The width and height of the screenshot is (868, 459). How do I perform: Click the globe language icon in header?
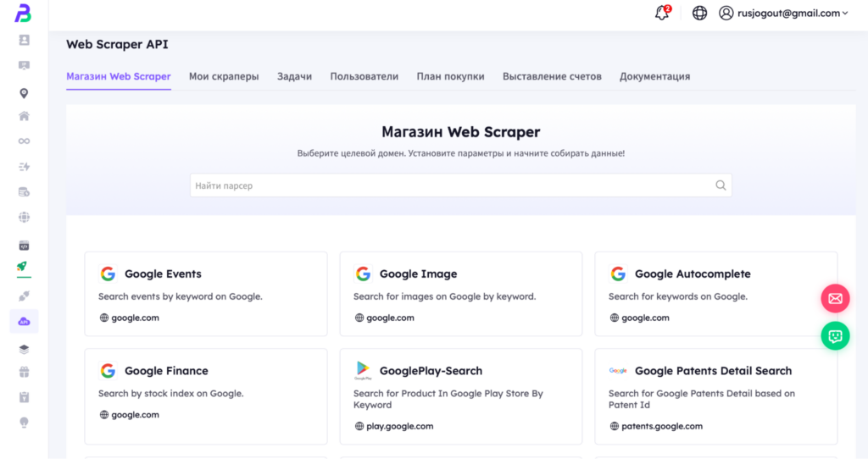(x=699, y=13)
